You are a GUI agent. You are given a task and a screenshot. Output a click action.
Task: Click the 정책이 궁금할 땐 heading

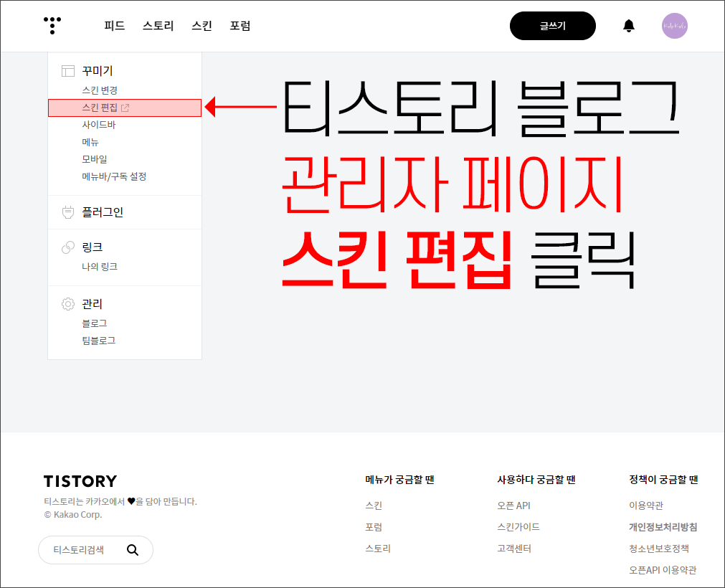[663, 480]
